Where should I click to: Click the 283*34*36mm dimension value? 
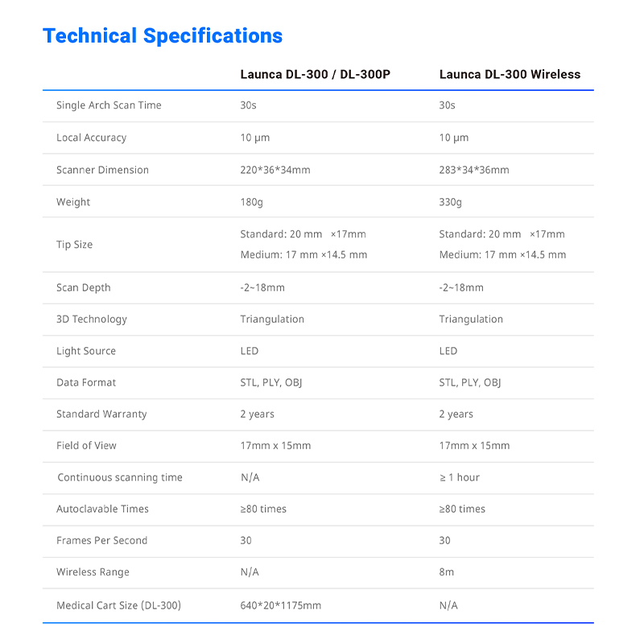(473, 170)
